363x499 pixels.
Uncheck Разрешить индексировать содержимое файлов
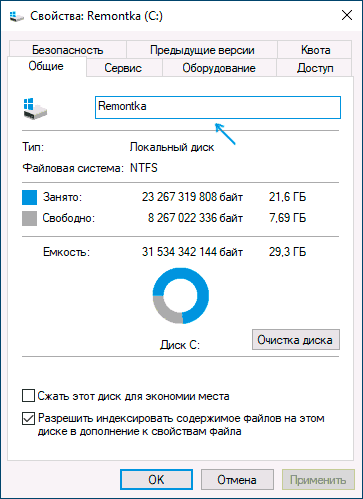(x=28, y=418)
